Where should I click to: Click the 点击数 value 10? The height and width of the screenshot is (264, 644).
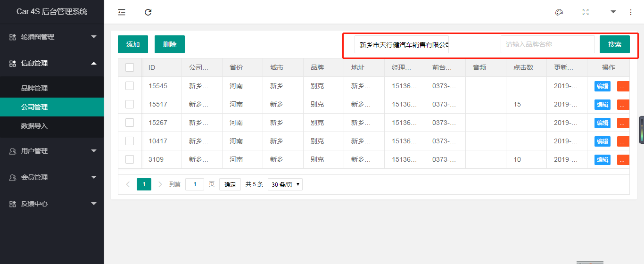[517, 159]
